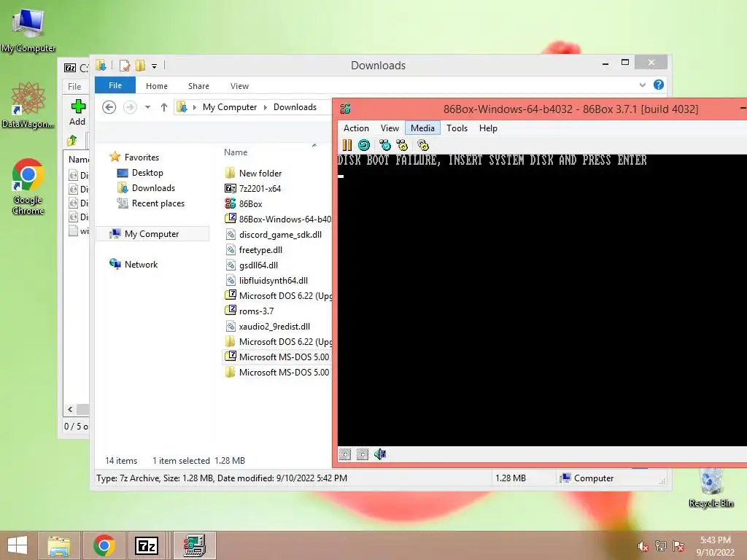Click up-folder icon in 7-Zip window
Screen dimensions: 747x560
[72, 141]
